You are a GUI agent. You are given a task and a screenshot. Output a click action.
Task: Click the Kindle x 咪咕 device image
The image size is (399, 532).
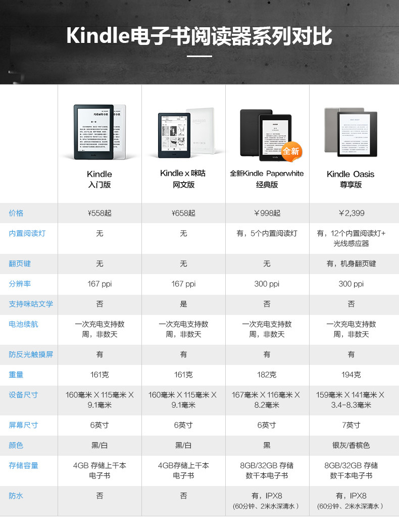coord(187,133)
